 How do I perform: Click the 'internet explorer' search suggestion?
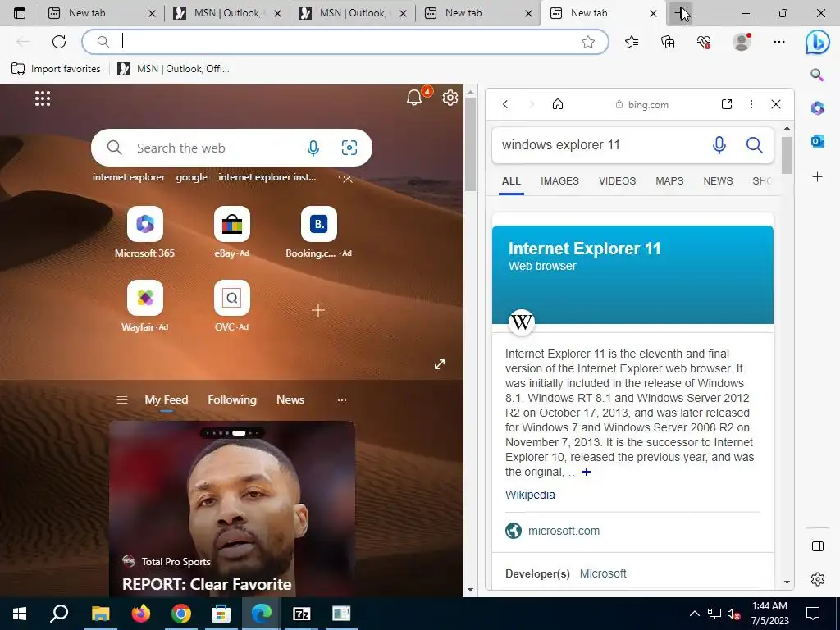coord(129,177)
